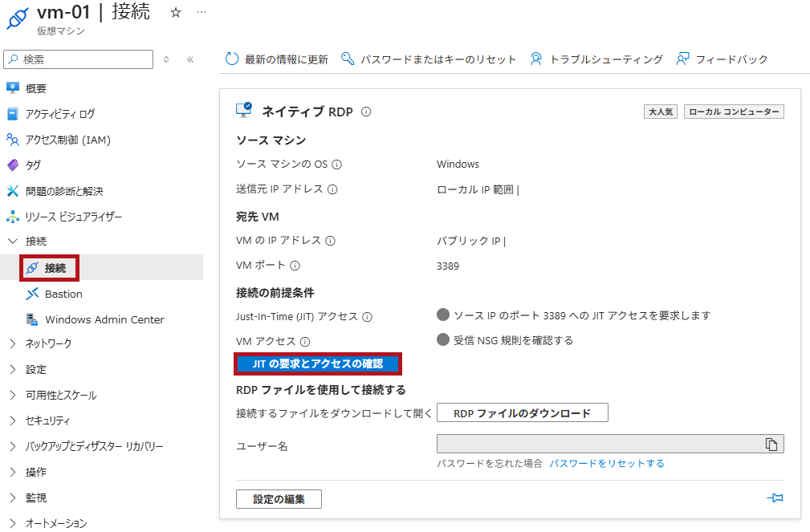Click the info icon next to ネイティブ RDP
This screenshot has width=810, height=532.
pyautogui.click(x=366, y=111)
